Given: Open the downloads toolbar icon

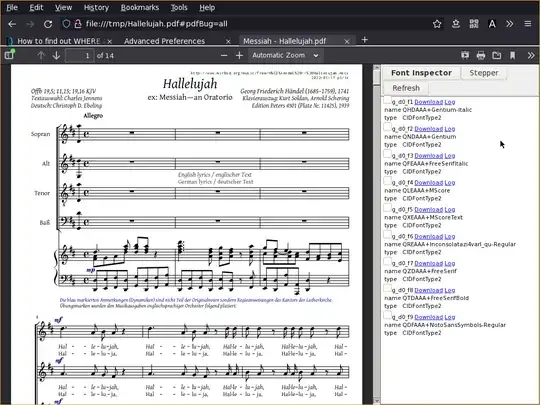Looking at the screenshot, I should (456, 24).
